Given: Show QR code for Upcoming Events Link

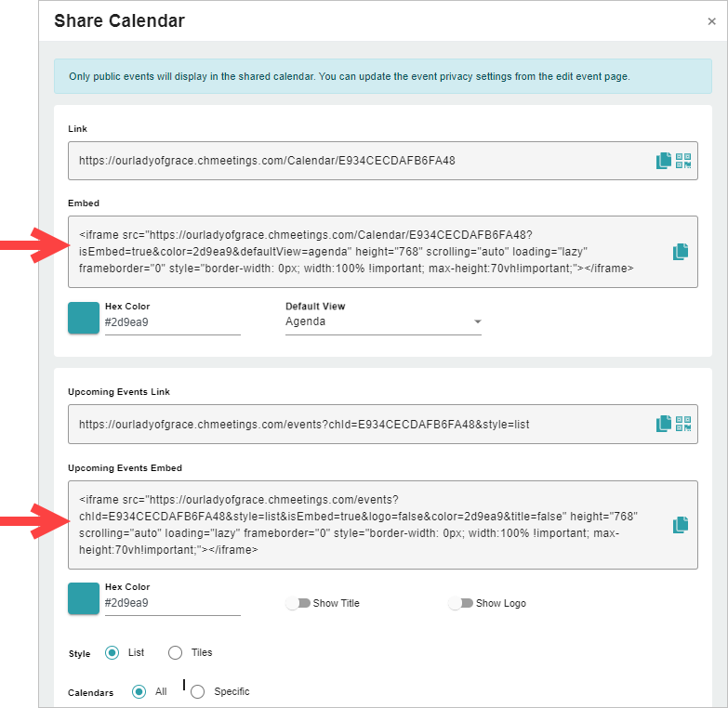Looking at the screenshot, I should (683, 424).
